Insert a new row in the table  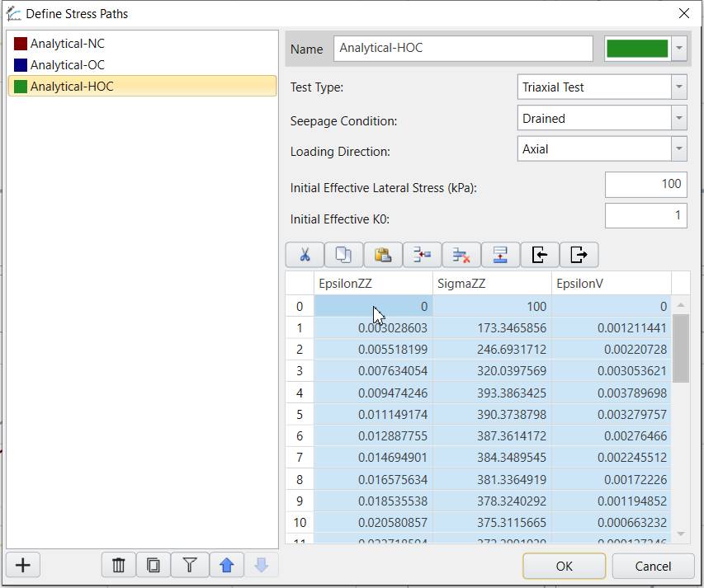pyautogui.click(x=422, y=254)
